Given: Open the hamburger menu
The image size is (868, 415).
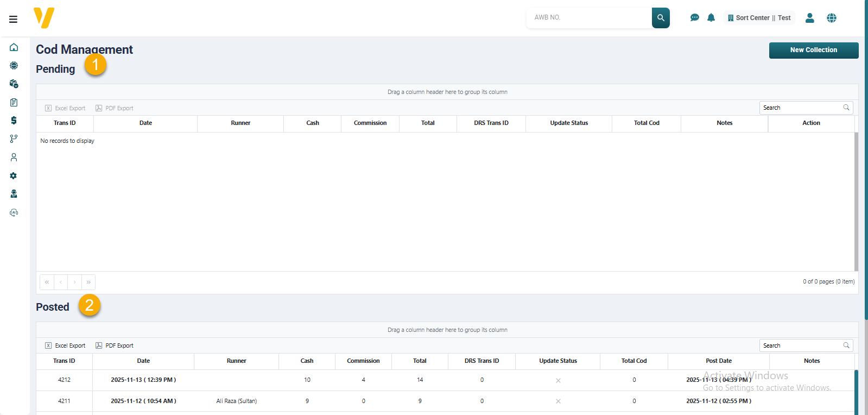Looking at the screenshot, I should point(13,19).
